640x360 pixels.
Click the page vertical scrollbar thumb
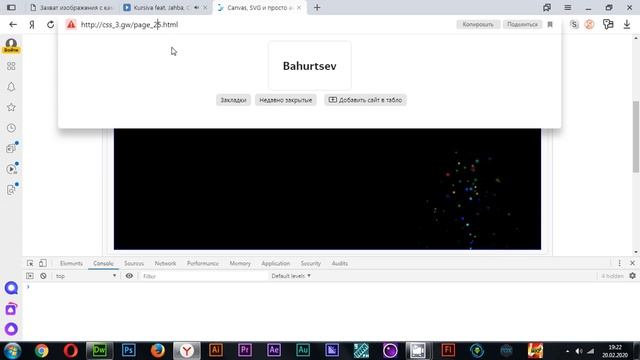[636, 137]
